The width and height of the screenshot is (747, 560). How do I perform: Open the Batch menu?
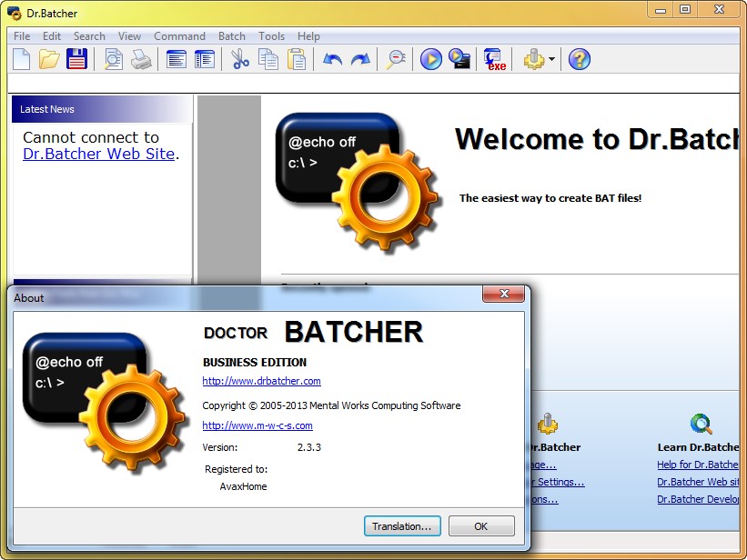(231, 36)
